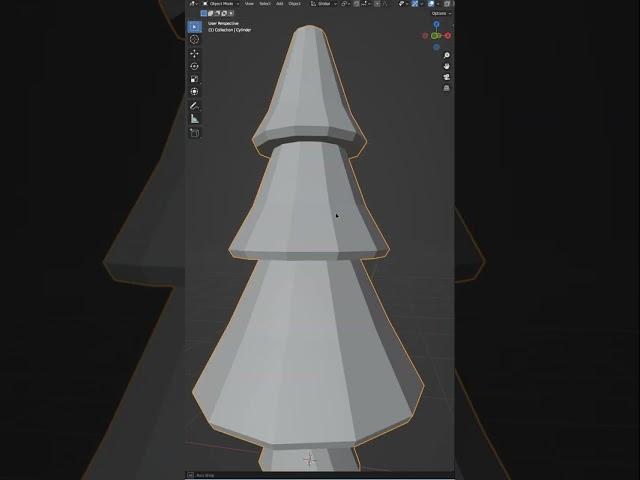Open the Object menu
The height and width of the screenshot is (480, 640).
coord(294,4)
